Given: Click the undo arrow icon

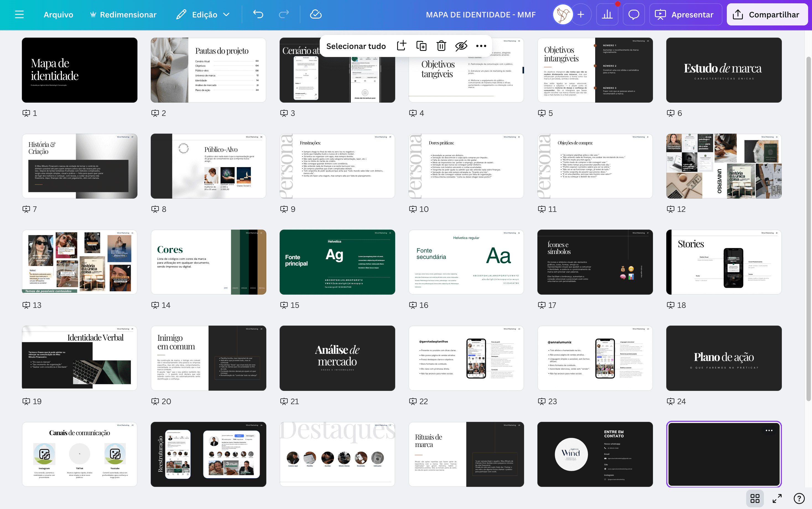Looking at the screenshot, I should coord(258,14).
